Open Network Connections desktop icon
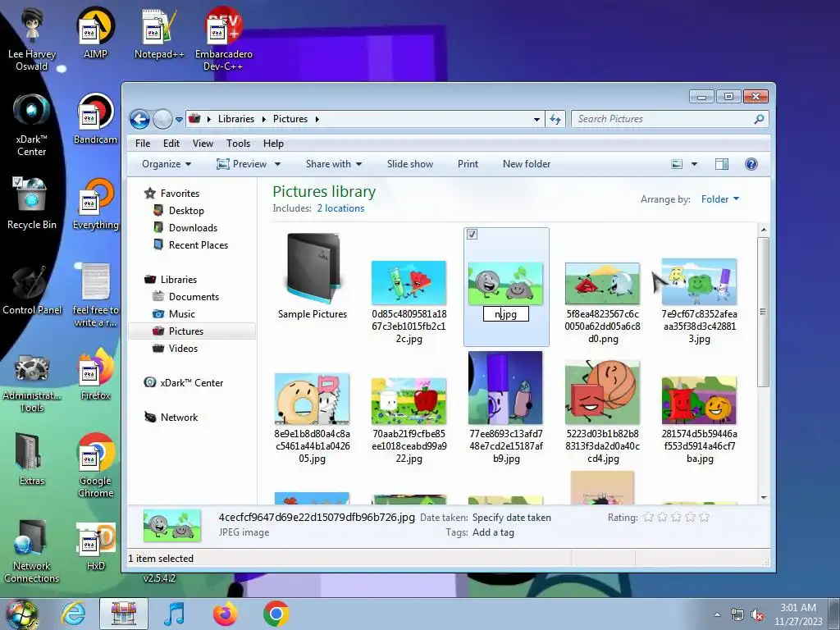Image resolution: width=840 pixels, height=630 pixels. click(32, 552)
